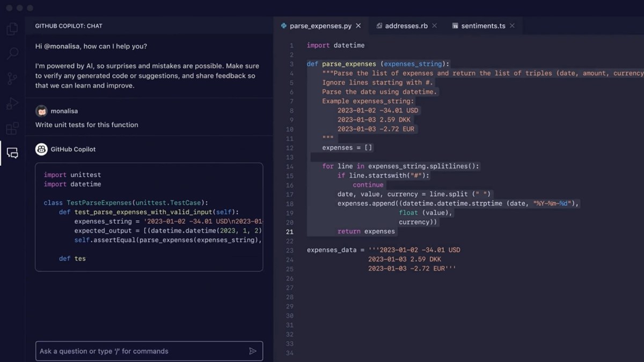Open the Run and Debug view
Image resolution: width=644 pixels, height=362 pixels.
click(12, 104)
